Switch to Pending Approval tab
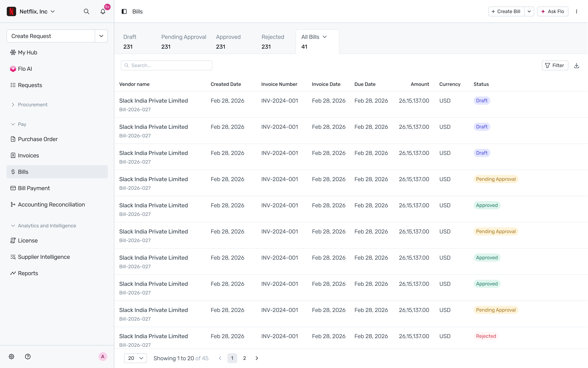This screenshot has height=368, width=588. click(184, 42)
